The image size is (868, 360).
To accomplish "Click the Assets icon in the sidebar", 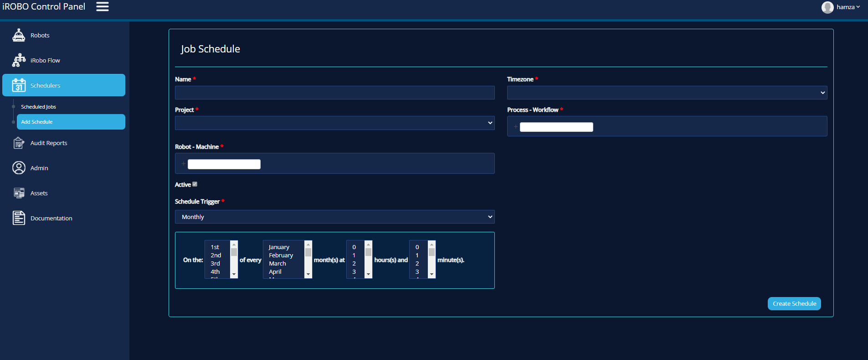I will point(19,193).
